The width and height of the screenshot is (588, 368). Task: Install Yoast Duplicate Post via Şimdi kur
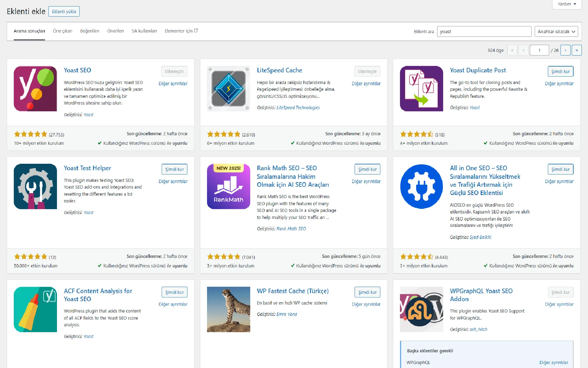[x=560, y=71]
